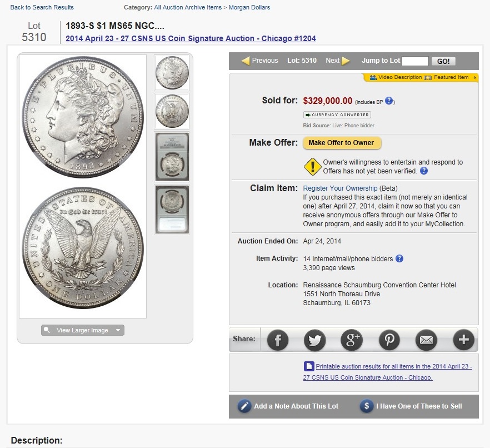Email this lot using the envelope icon
The image size is (490, 448).
point(426,340)
